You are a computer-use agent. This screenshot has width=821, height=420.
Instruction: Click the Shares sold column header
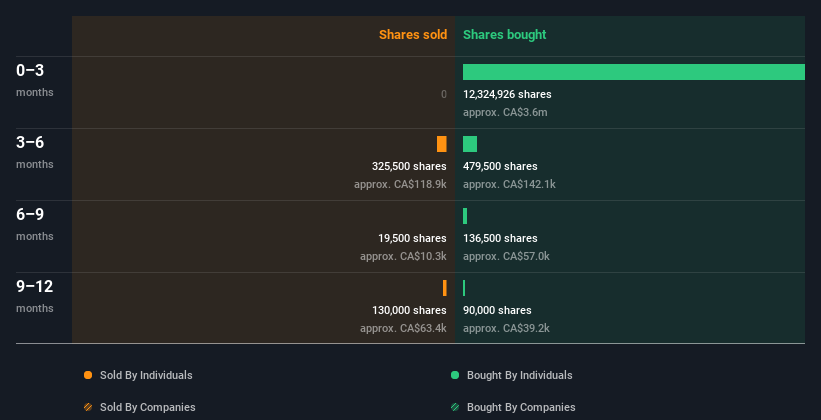pos(413,35)
